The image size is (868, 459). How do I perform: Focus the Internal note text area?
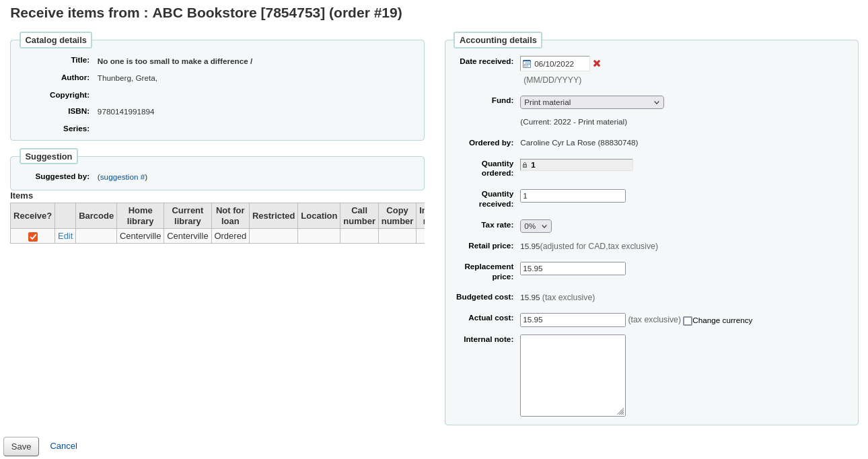[x=573, y=374]
